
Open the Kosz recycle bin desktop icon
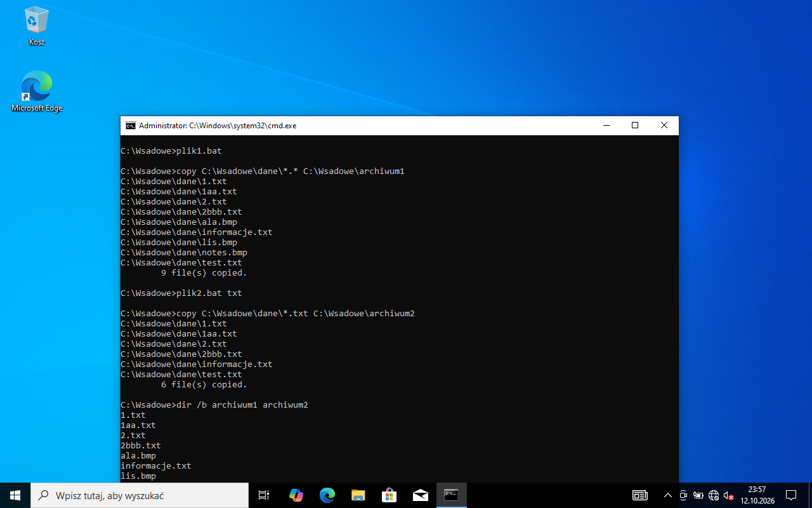(37, 27)
